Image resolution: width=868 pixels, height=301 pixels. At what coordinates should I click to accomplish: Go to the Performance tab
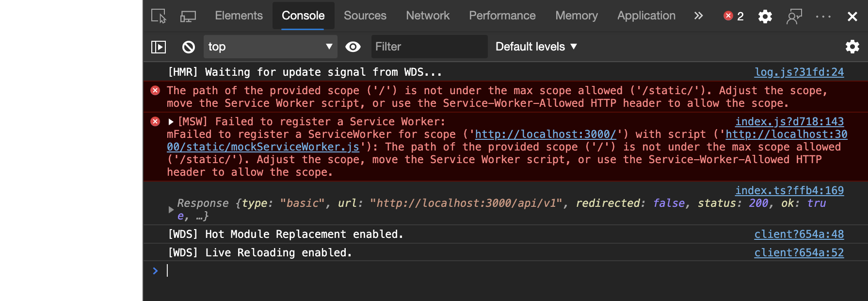pos(502,16)
